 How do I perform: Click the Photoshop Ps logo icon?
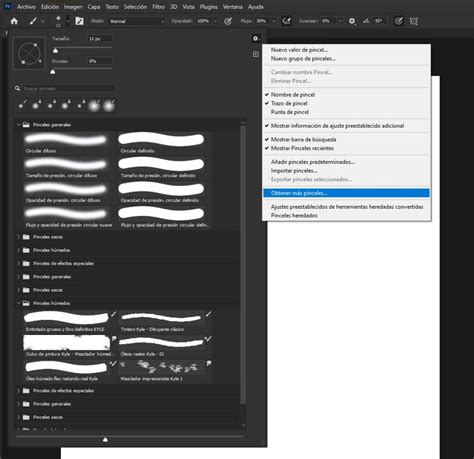[x=7, y=6]
